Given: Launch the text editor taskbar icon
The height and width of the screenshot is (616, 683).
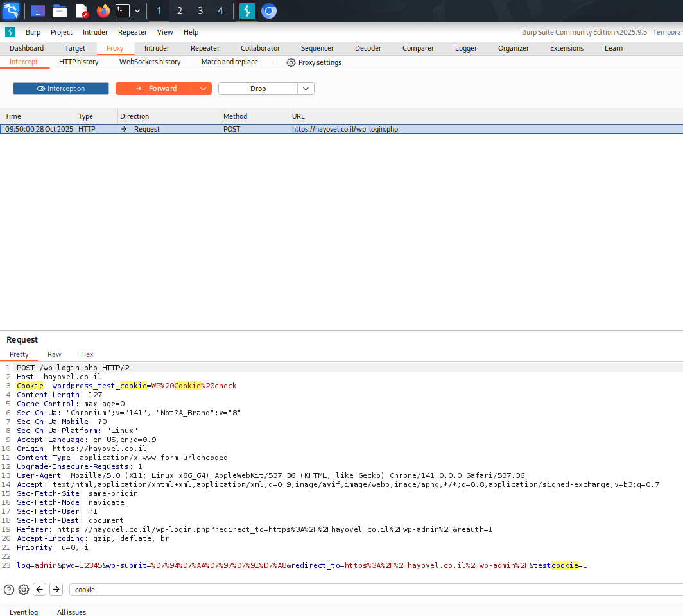Looking at the screenshot, I should [82, 11].
